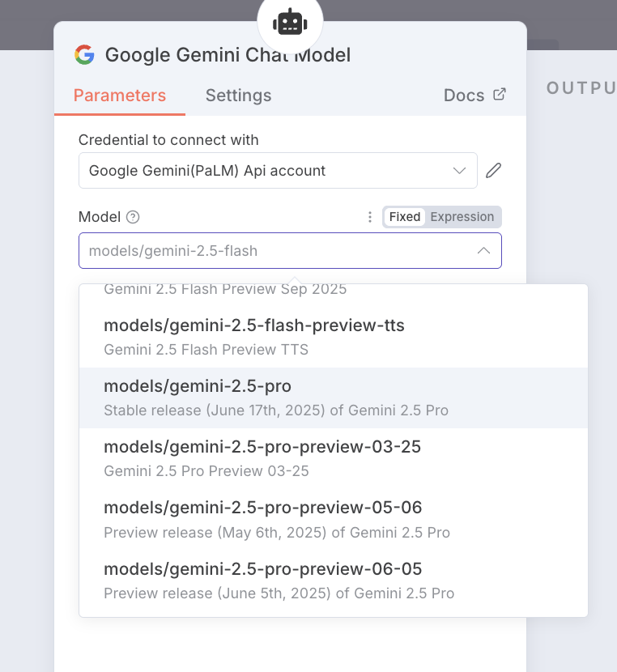Click the Docs external link icon

tap(500, 95)
